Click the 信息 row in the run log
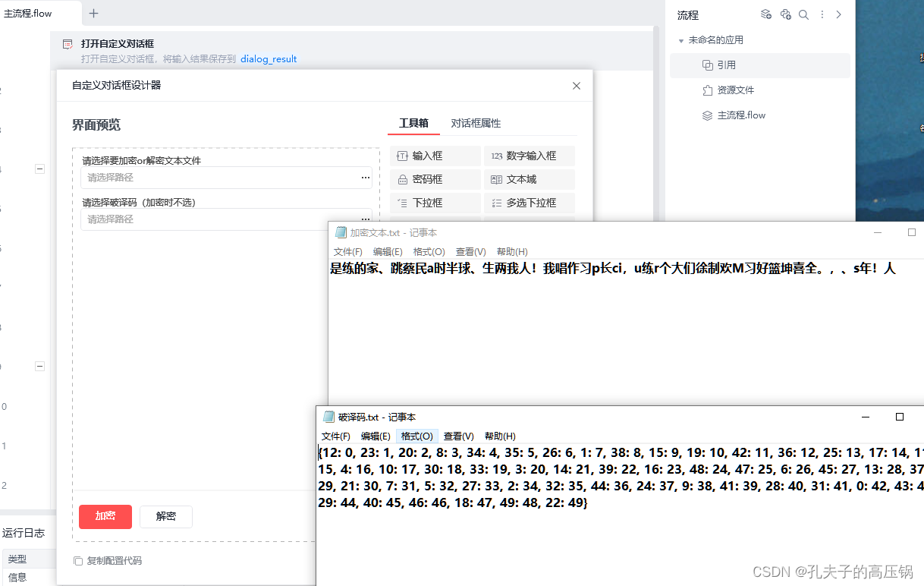The width and height of the screenshot is (924, 586). pos(17,577)
